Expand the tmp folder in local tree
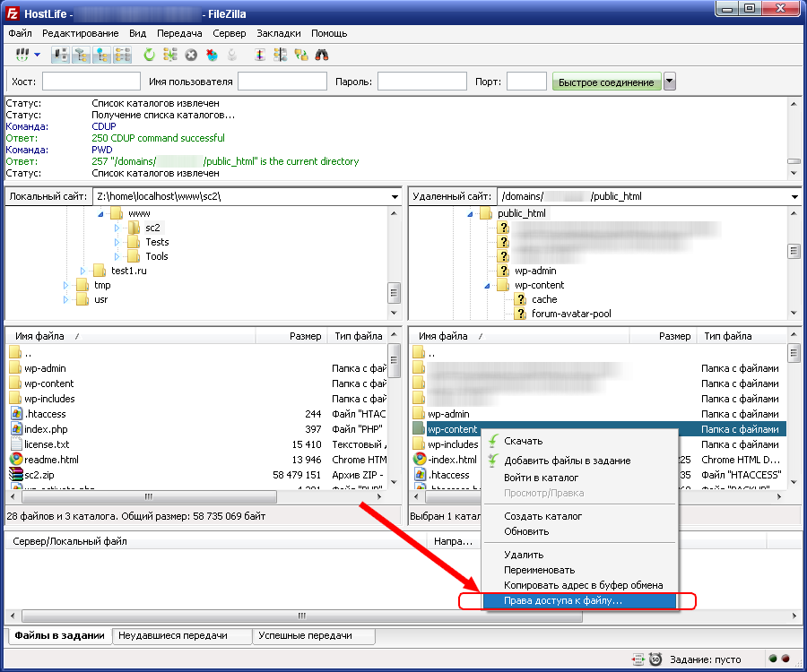Image resolution: width=807 pixels, height=672 pixels. pos(65,285)
